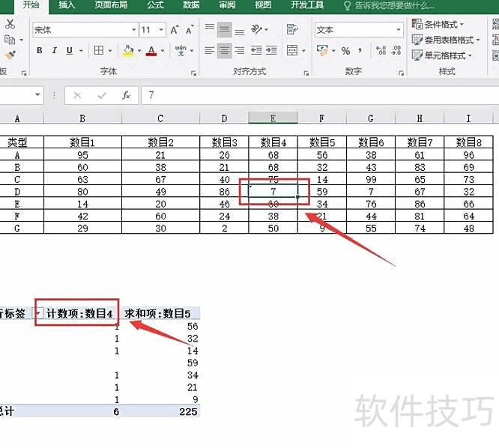Screen dimensions: 499x448
Task: Increase decimal places
Action: tap(381, 50)
